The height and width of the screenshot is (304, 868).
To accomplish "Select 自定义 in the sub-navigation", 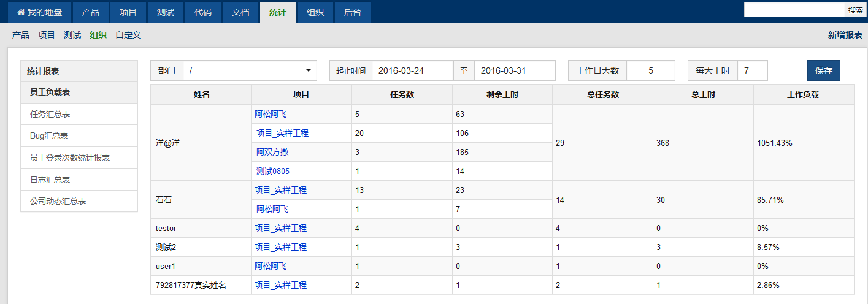I will (x=128, y=35).
